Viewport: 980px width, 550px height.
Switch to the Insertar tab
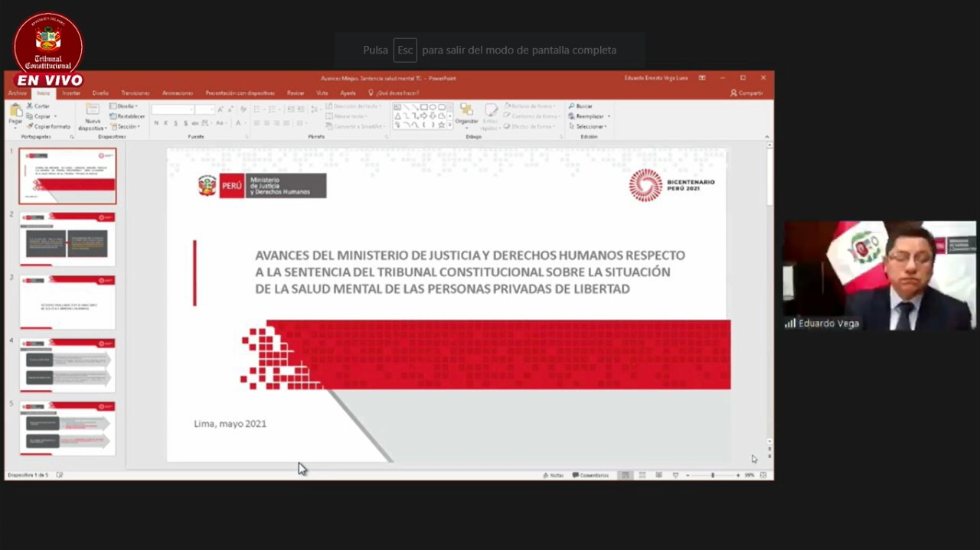(x=71, y=93)
